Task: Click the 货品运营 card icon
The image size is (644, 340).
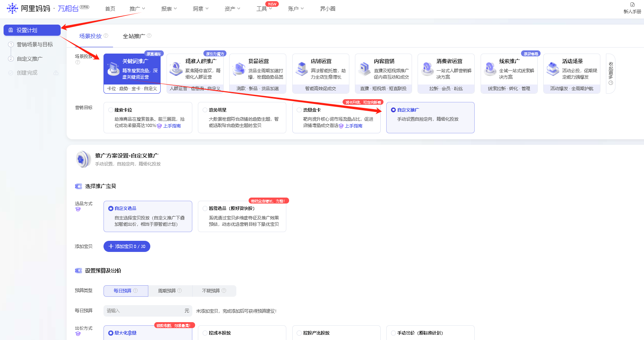Action: (239, 69)
